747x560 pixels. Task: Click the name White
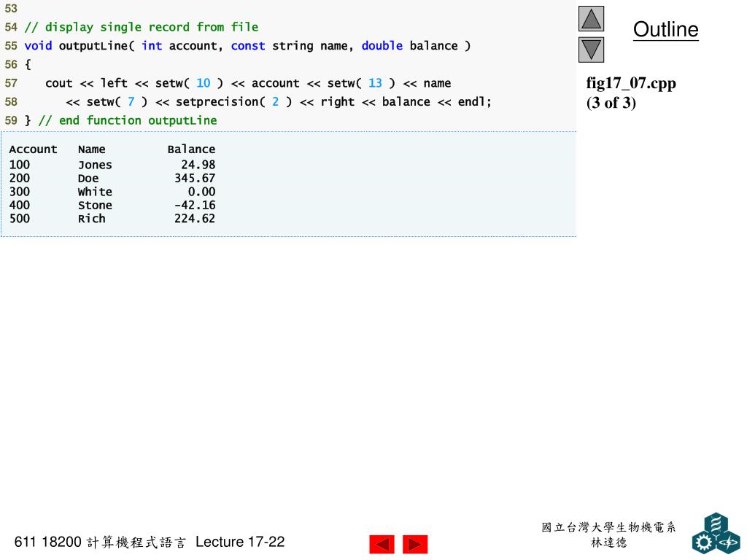pos(95,192)
